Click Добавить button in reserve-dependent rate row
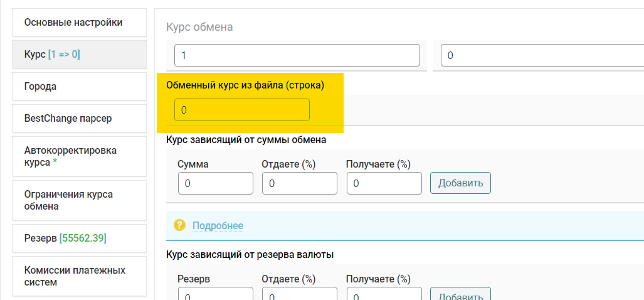 (x=460, y=294)
